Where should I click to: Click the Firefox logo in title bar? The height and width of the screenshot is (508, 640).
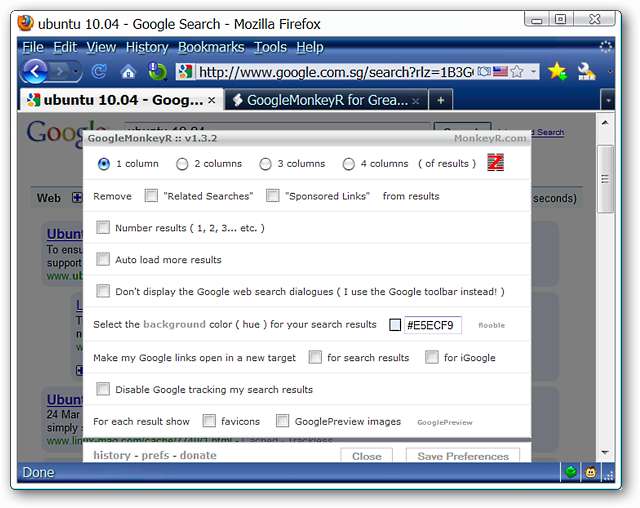(x=25, y=23)
